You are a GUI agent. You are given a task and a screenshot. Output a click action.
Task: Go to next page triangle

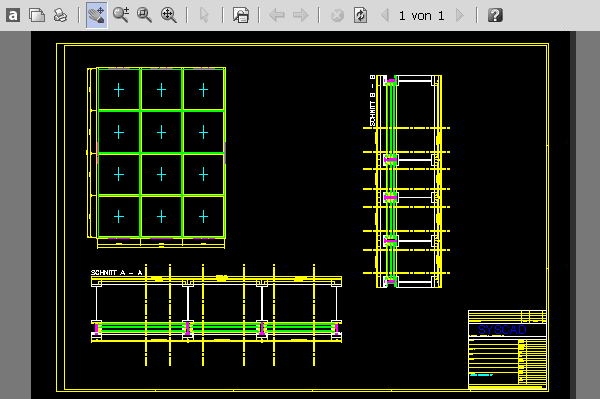460,16
